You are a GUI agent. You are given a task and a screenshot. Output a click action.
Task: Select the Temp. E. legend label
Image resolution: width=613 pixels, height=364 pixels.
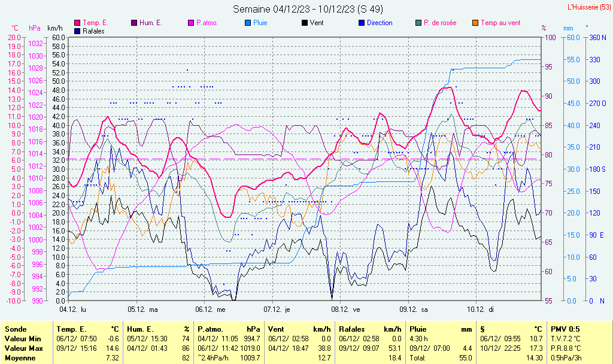point(95,23)
